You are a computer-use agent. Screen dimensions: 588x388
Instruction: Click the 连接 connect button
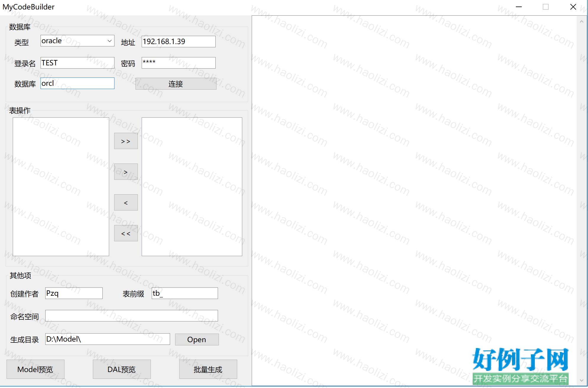tap(176, 84)
